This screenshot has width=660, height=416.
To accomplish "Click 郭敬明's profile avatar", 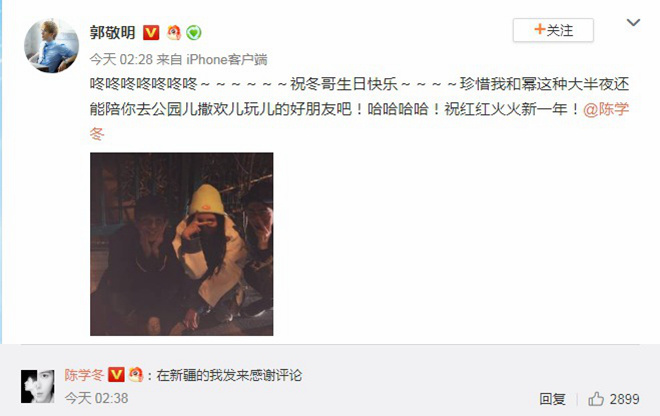I will click(51, 46).
